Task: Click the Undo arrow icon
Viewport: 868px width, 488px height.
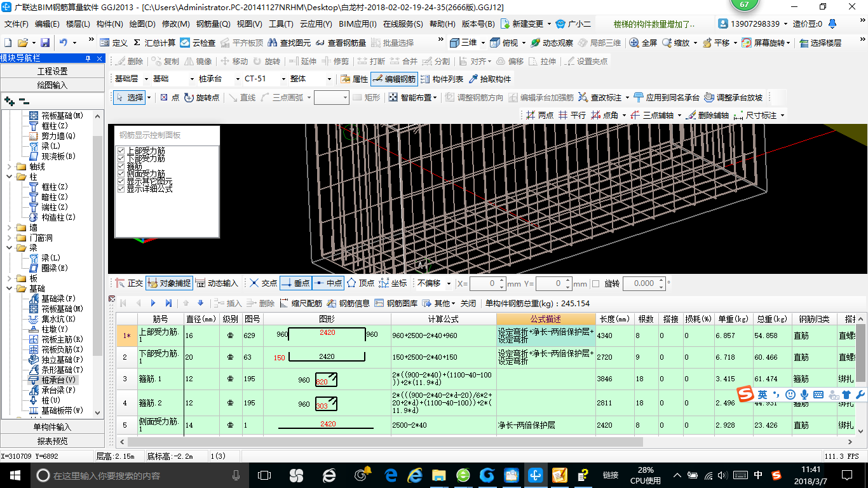Action: click(64, 43)
